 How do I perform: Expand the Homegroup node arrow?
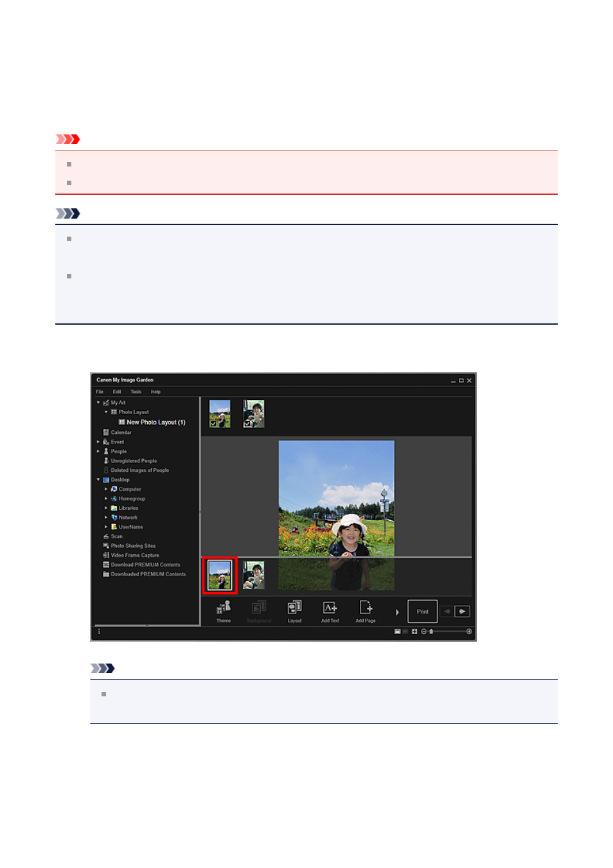tap(106, 498)
